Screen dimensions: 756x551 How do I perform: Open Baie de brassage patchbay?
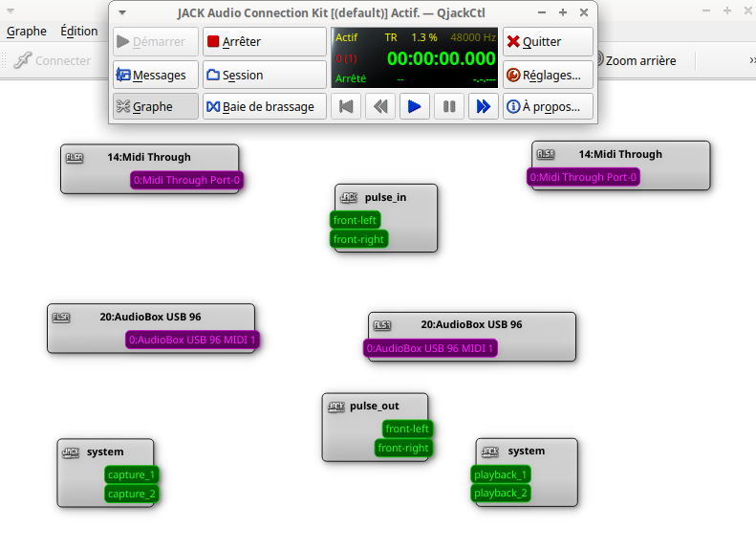click(264, 106)
